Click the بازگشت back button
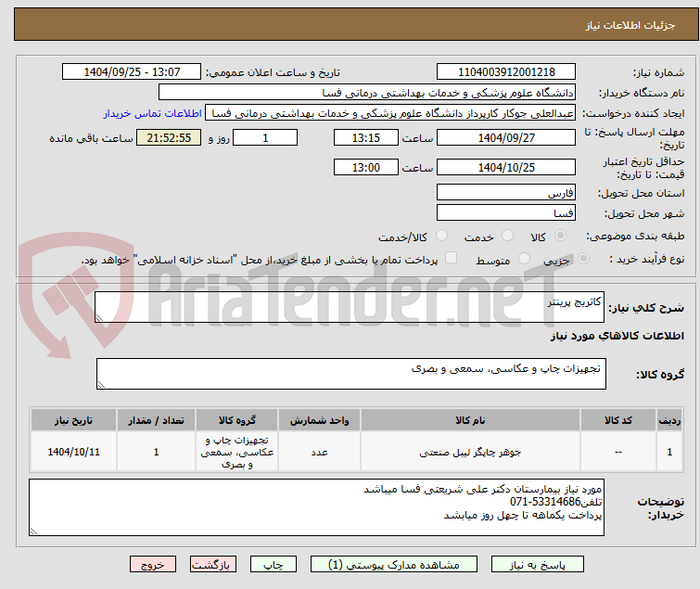700x589 pixels. coord(213,565)
